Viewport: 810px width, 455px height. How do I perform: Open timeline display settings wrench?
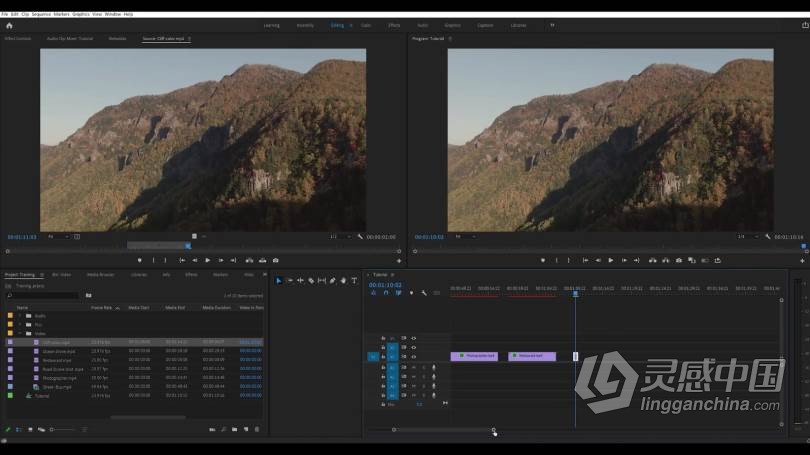(x=424, y=293)
